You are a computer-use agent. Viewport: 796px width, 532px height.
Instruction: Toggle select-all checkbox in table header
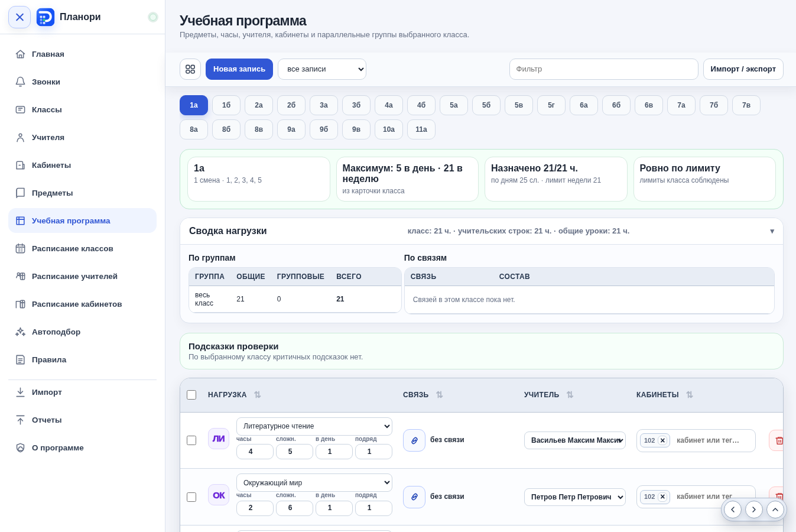click(x=191, y=395)
